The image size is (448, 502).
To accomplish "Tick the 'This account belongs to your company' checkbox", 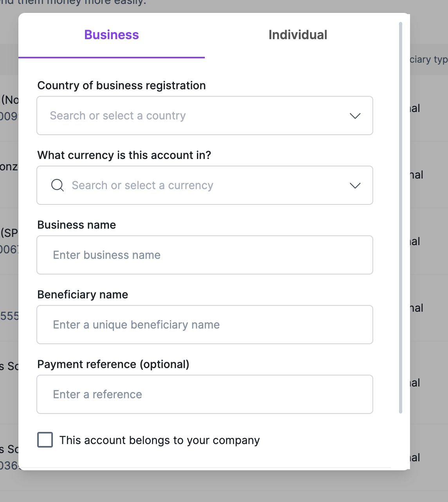I will [x=45, y=440].
